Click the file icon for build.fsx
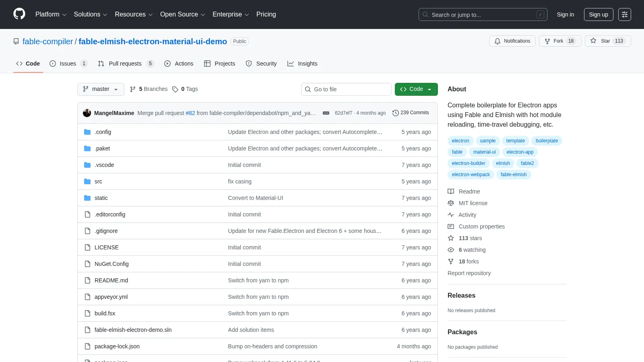Image resolution: width=644 pixels, height=362 pixels. pos(87,313)
